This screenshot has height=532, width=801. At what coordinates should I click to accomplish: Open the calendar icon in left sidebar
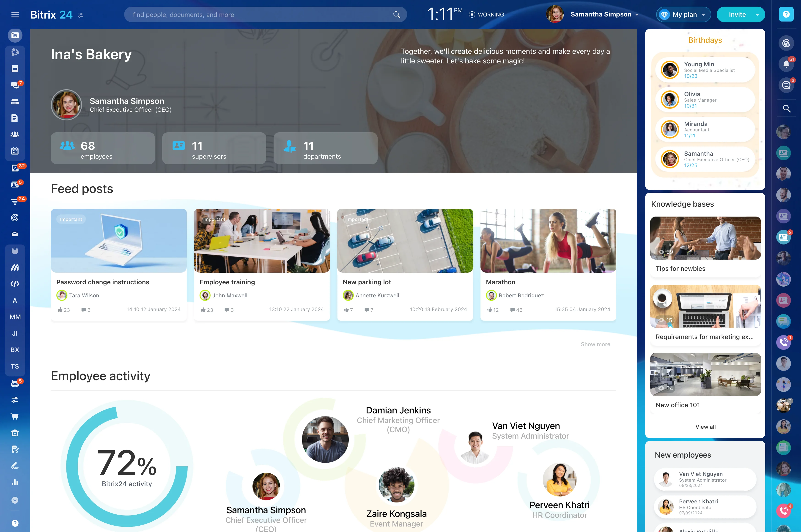[x=15, y=151]
